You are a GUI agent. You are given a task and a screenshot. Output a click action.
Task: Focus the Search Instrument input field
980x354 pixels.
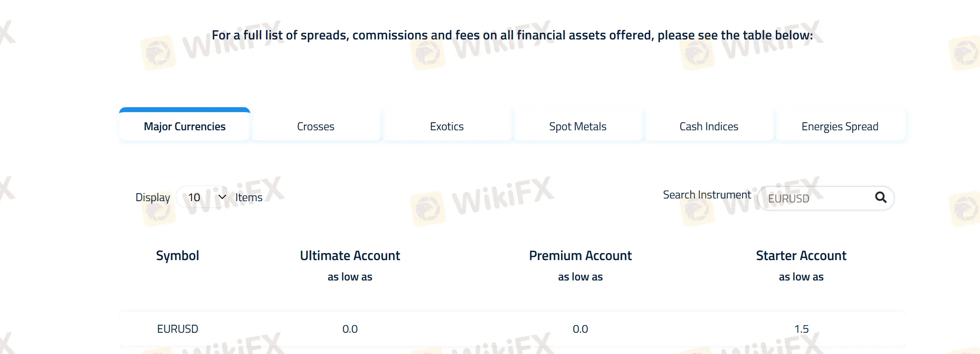[815, 198]
